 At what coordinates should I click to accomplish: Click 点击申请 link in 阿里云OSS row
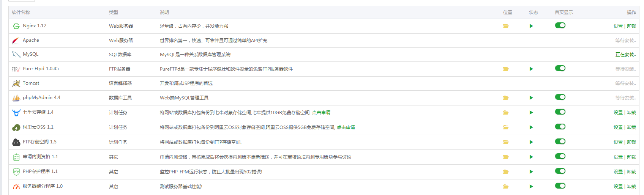(346, 127)
